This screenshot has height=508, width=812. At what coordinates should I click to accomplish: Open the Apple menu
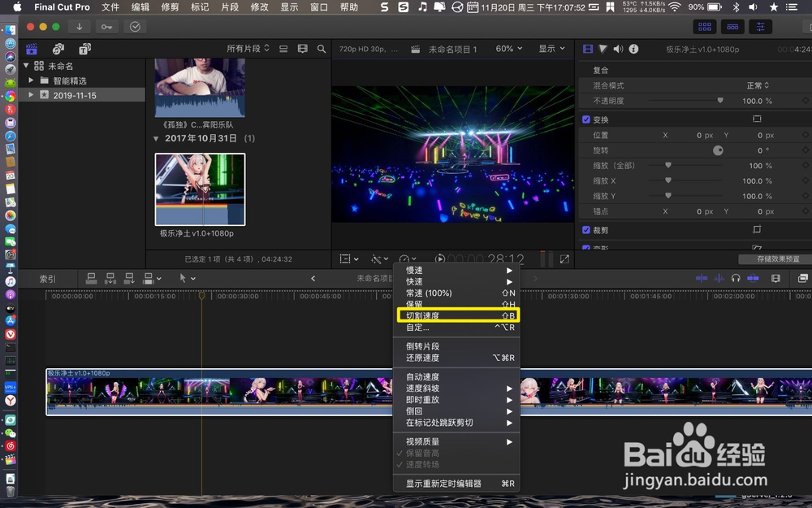pos(17,7)
